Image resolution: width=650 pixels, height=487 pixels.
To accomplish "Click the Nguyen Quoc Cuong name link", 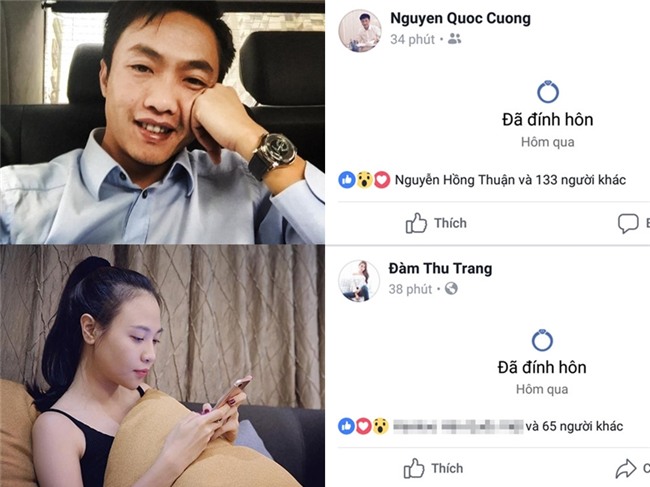I will tap(460, 19).
